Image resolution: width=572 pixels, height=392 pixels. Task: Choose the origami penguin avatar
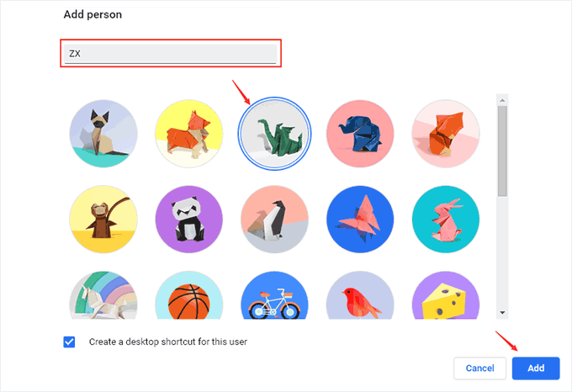pos(274,220)
